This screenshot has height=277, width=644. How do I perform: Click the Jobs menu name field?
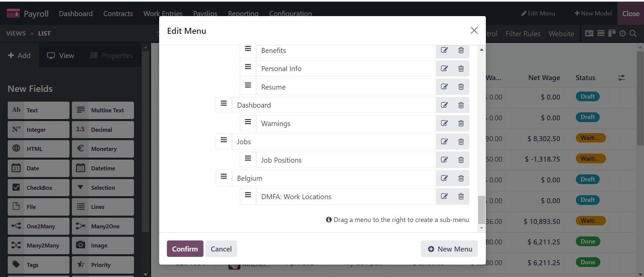[334, 142]
